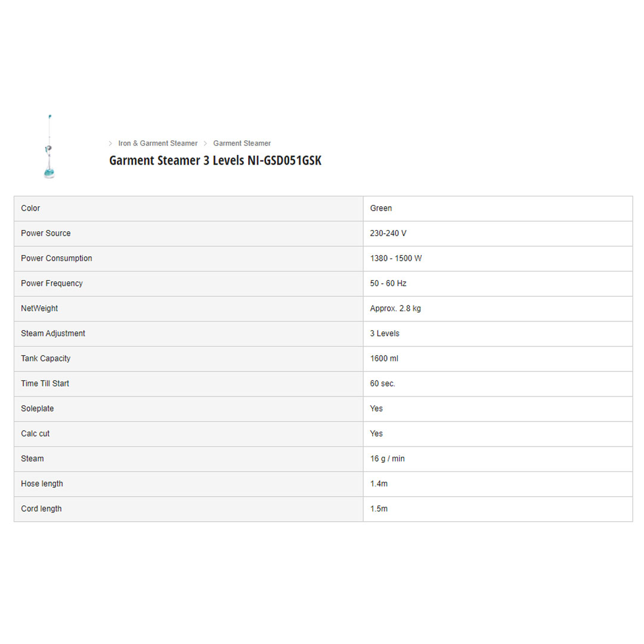The width and height of the screenshot is (644, 644).
Task: Open the Iron & Garment Steamer breadcrumb link
Action: pyautogui.click(x=157, y=143)
